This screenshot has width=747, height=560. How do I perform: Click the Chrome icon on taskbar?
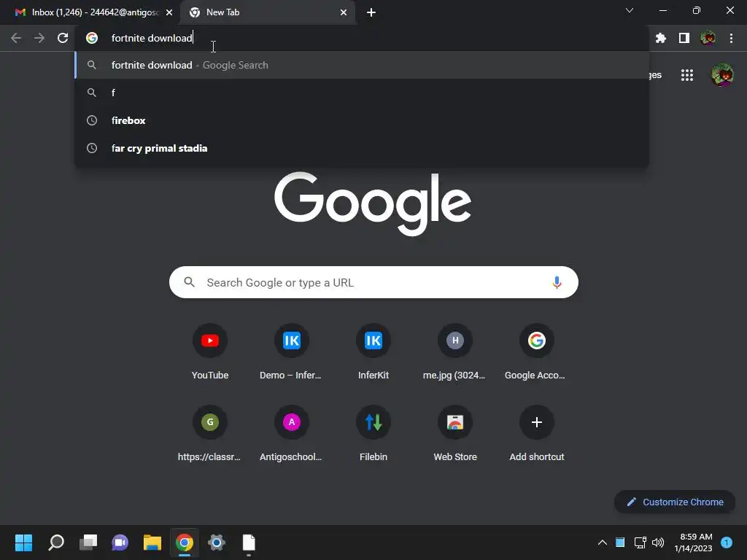[x=185, y=542]
